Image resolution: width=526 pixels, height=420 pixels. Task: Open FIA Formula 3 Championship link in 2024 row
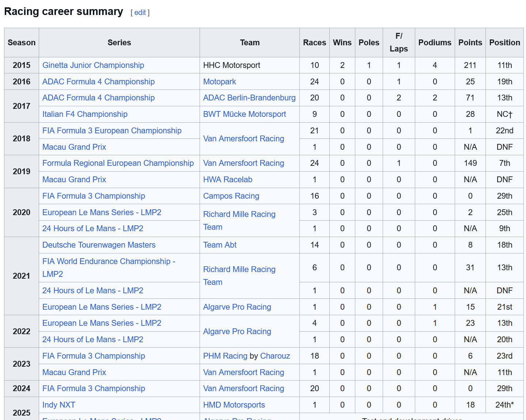[x=94, y=388]
